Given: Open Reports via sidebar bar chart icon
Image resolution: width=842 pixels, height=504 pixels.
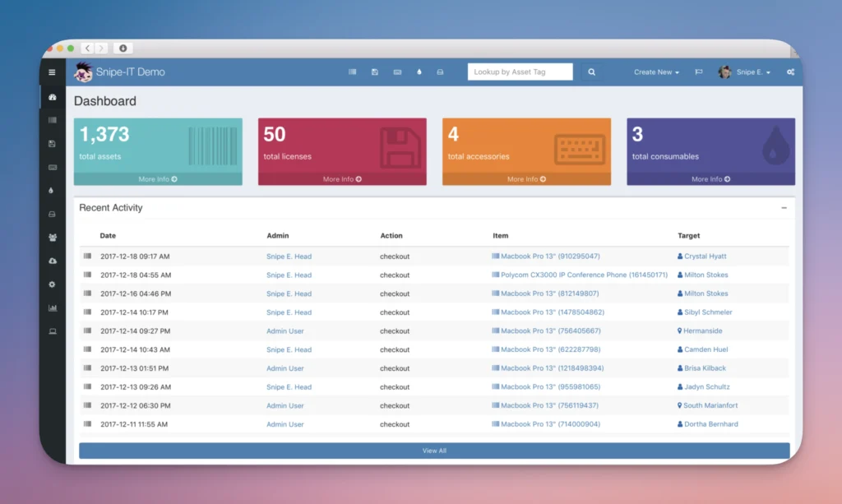Looking at the screenshot, I should tap(53, 308).
